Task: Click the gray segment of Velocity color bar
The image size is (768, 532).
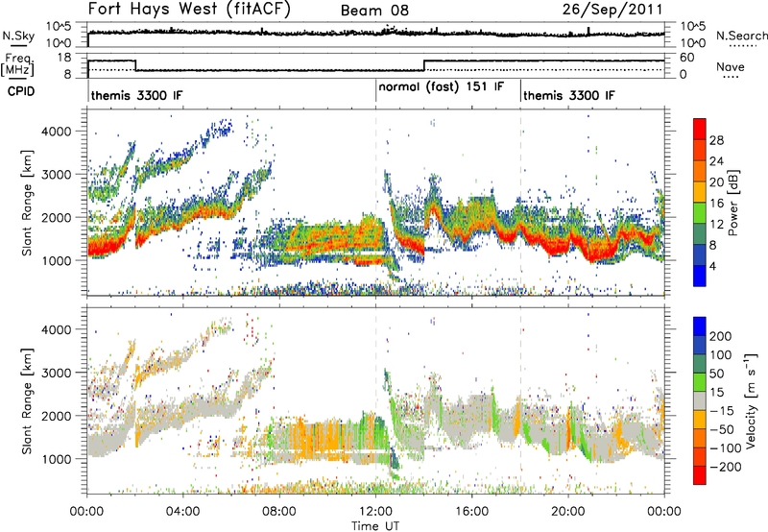Action: point(700,400)
